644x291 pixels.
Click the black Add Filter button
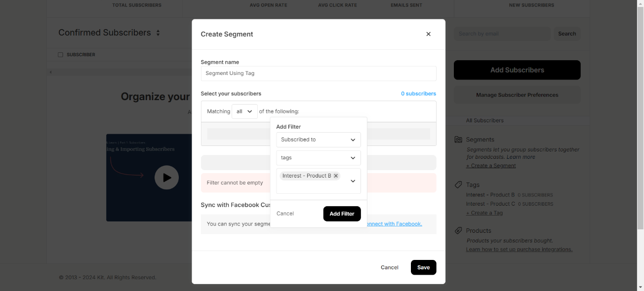[342, 214]
